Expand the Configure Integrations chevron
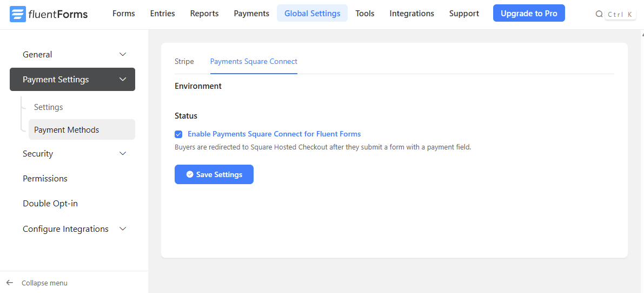The image size is (644, 293). 122,229
